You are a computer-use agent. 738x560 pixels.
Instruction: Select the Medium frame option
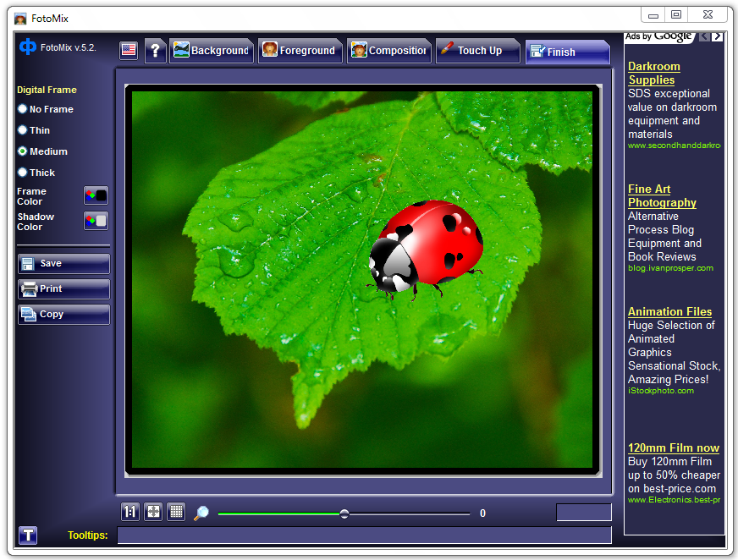pos(43,151)
